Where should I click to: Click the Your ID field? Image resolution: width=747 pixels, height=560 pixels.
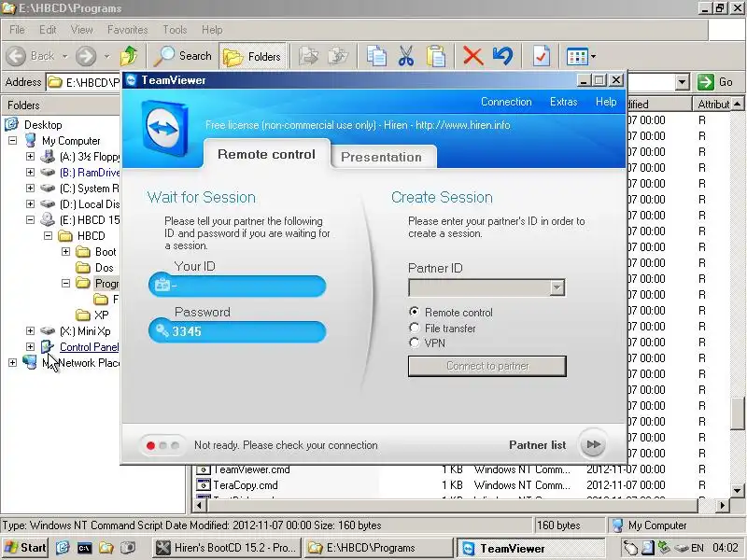click(x=237, y=286)
